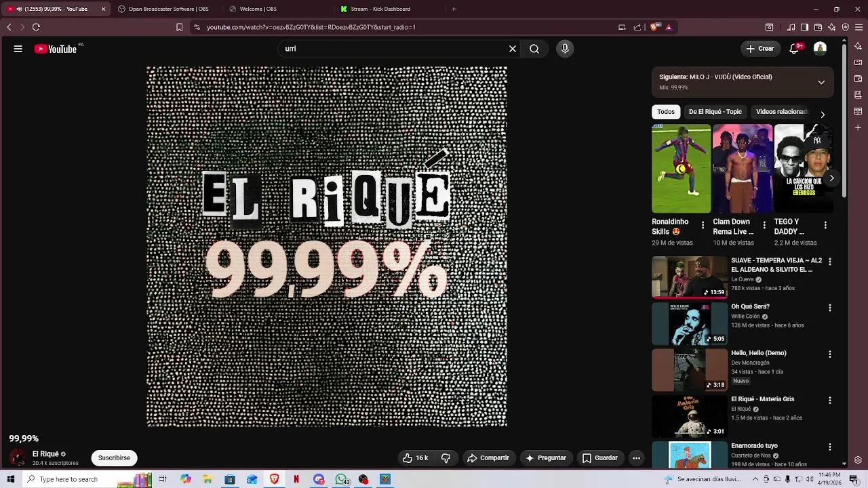Play SUAVE - TEMPERA VIEJA video
Image resolution: width=868 pixels, height=488 pixels.
click(690, 277)
